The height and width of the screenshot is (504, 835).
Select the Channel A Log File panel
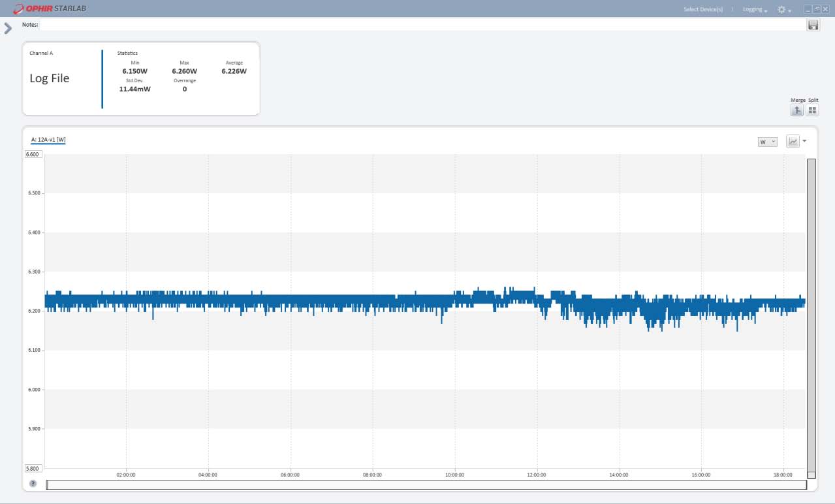(x=63, y=78)
